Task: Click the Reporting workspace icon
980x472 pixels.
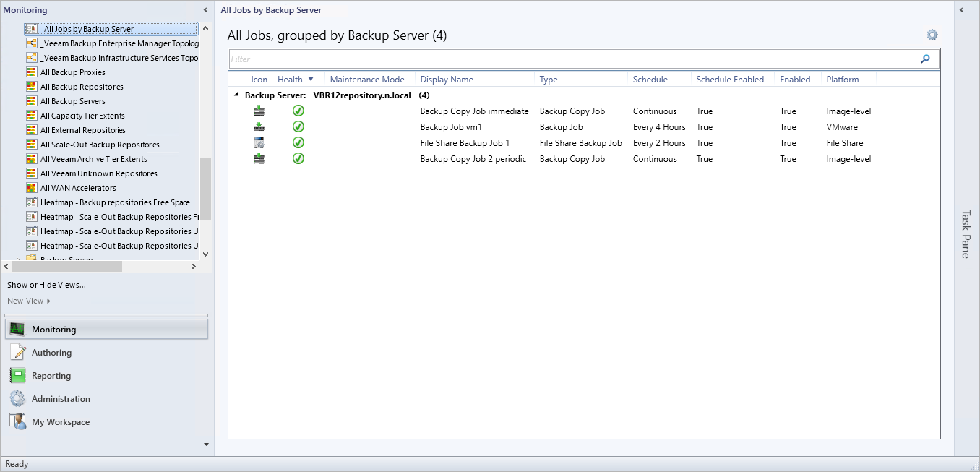Action: [x=18, y=376]
